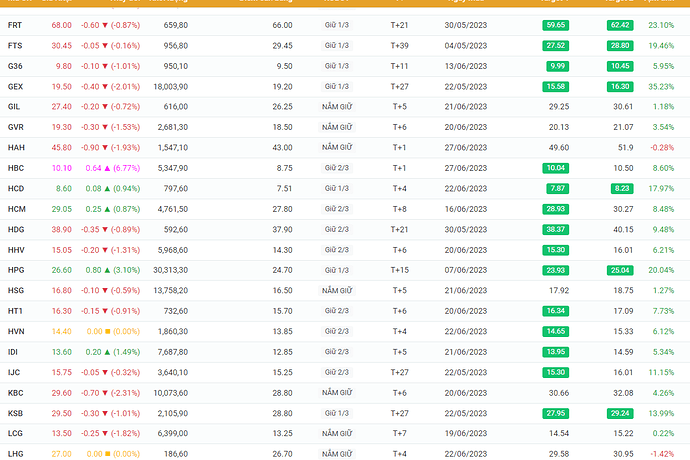
Task: Select the HPG stock ticker
Action: point(16,270)
